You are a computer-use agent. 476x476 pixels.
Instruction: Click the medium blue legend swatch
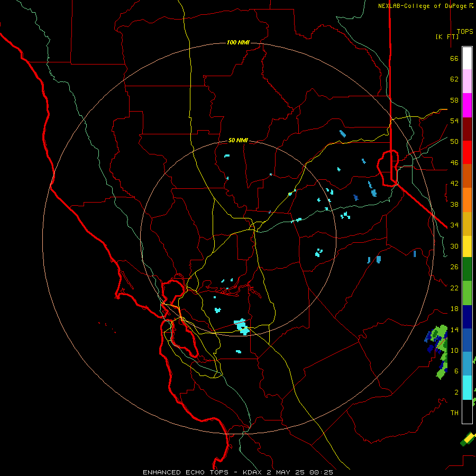[x=467, y=340]
